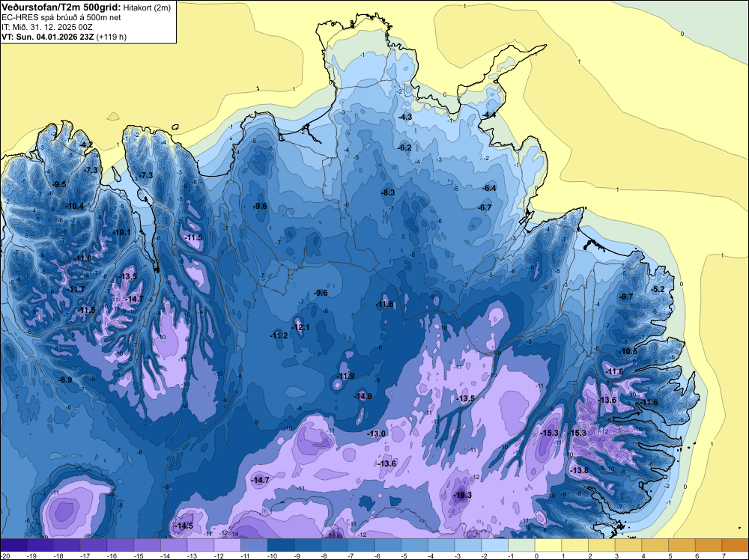Click the legend swatch between -10 and -9
This screenshot has width=749, height=560.
pyautogui.click(x=281, y=545)
